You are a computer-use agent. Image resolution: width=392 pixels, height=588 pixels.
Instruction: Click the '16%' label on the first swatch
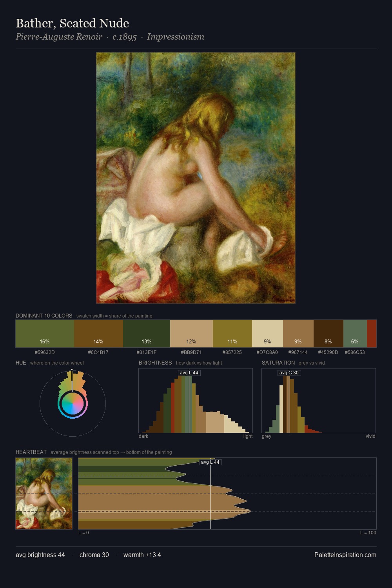pyautogui.click(x=45, y=342)
